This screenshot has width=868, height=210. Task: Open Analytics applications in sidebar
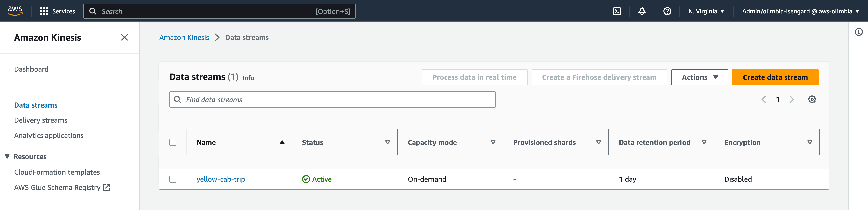(49, 135)
